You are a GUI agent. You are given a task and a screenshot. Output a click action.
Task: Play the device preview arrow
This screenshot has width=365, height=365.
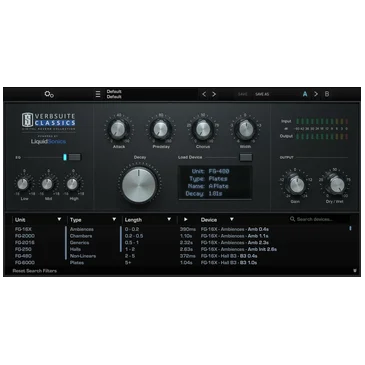(186, 219)
